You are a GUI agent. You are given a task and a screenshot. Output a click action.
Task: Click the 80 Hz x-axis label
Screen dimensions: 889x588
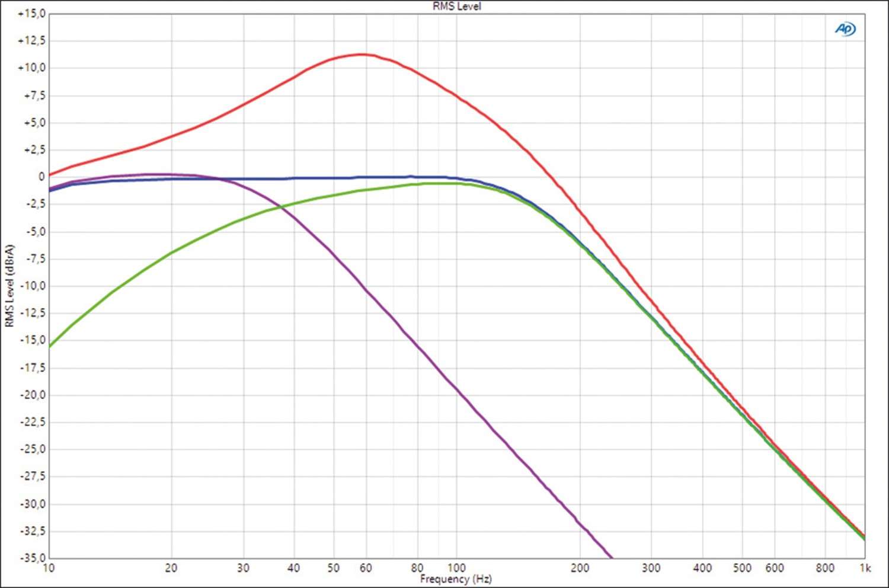pos(417,568)
